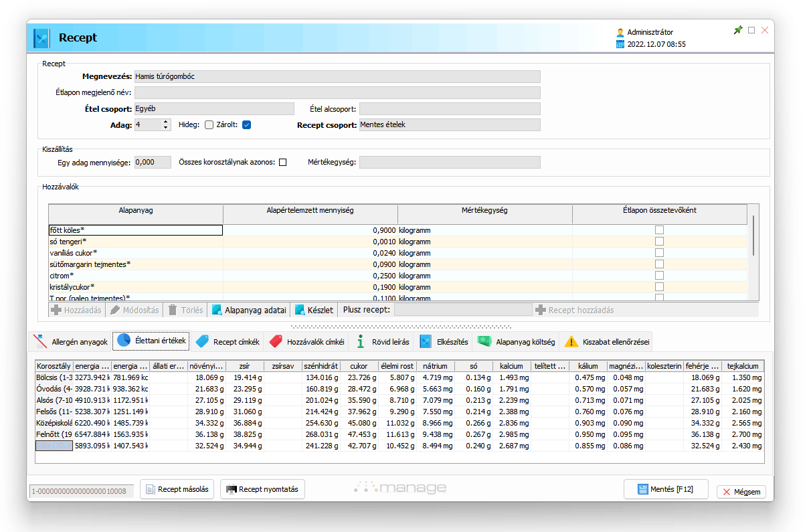The width and height of the screenshot is (809, 532).
Task: Uncheck the Zárolt checkbox
Action: pyautogui.click(x=246, y=124)
